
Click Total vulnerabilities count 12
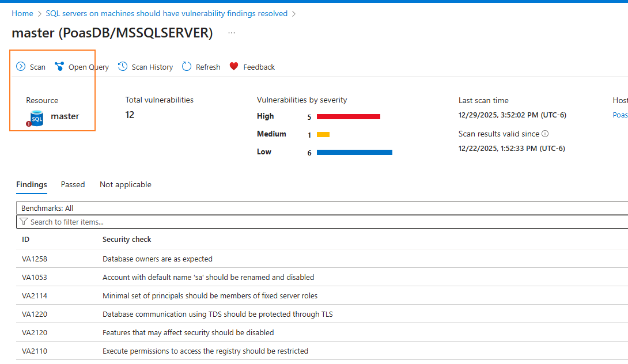click(130, 115)
